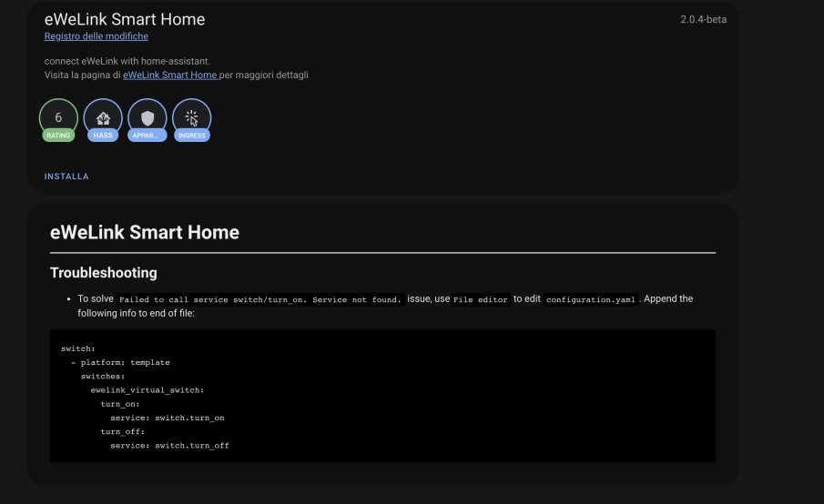Open the eWeLink Smart Home page link
The image size is (824, 504).
[x=169, y=76]
